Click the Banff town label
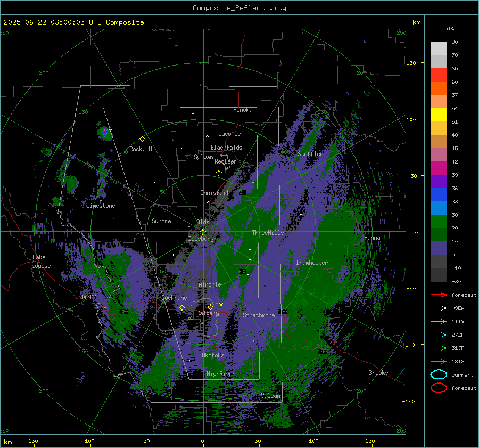Image resolution: width=479 pixels, height=448 pixels. [x=88, y=297]
